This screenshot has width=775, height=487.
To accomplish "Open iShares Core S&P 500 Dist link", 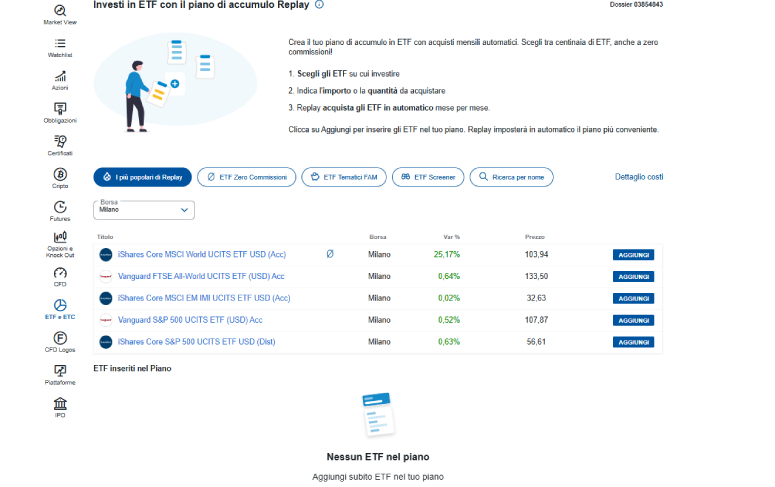I will pyautogui.click(x=197, y=342).
